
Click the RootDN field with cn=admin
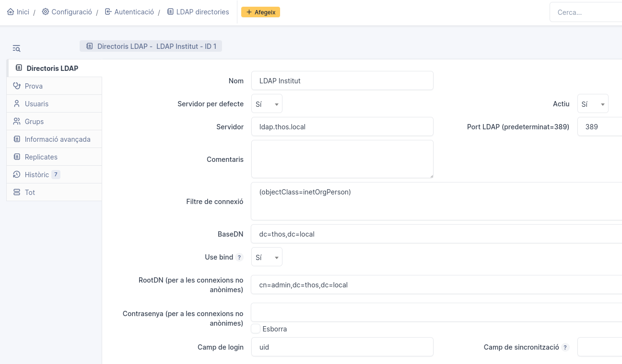click(x=436, y=284)
